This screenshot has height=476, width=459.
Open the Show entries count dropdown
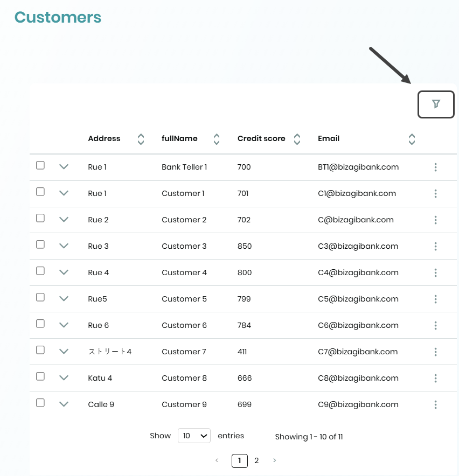pos(194,436)
